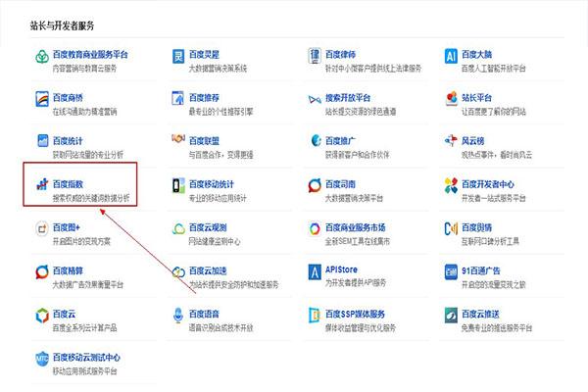The width and height of the screenshot is (588, 392).
Task: Select the 百度推荐 title link
Action: 204,98
